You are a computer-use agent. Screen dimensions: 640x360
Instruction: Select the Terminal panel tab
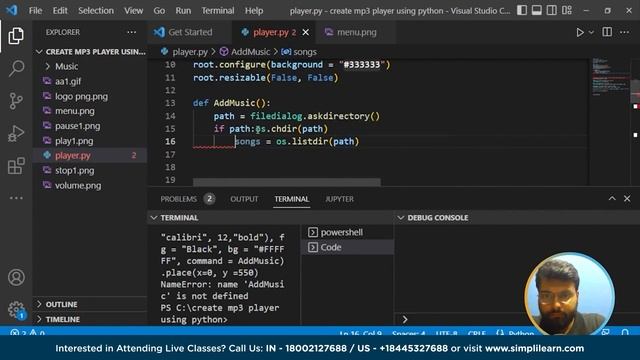click(291, 199)
